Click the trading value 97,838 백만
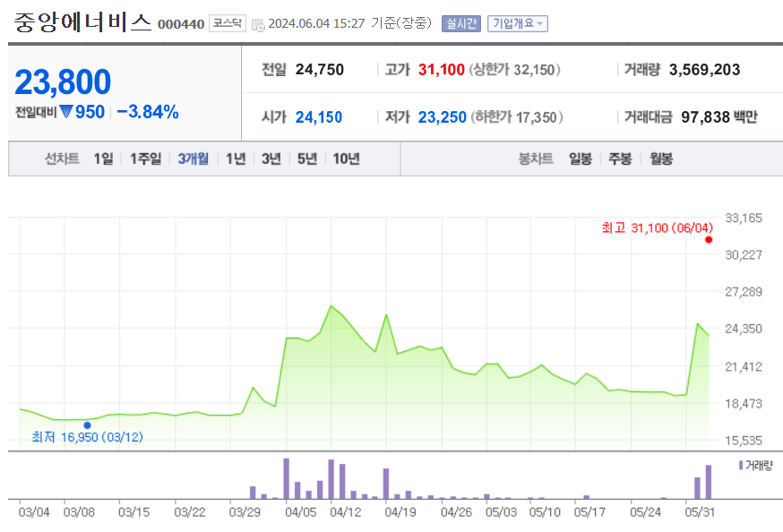783x532 pixels. (x=719, y=116)
